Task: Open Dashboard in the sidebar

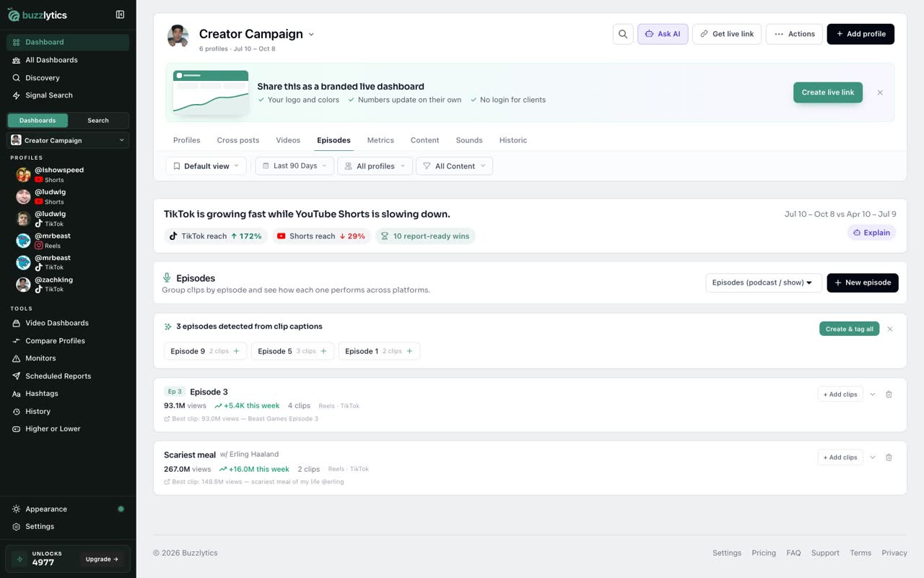Action: [x=68, y=42]
